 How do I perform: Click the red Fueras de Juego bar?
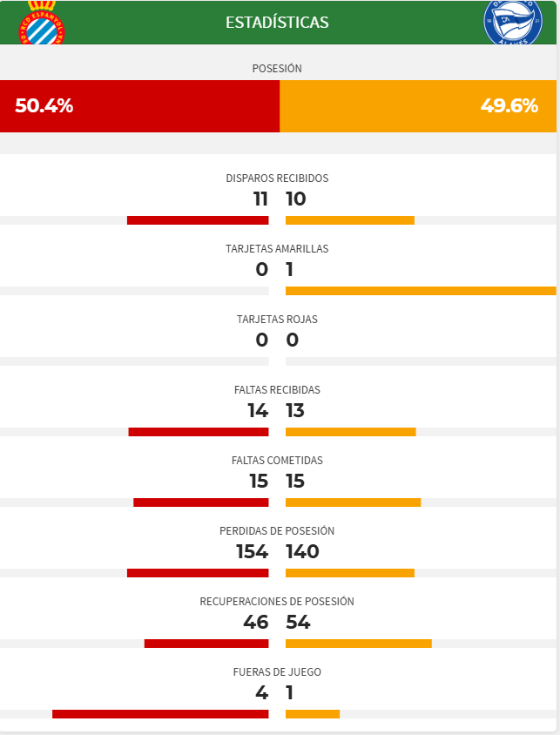tap(160, 714)
